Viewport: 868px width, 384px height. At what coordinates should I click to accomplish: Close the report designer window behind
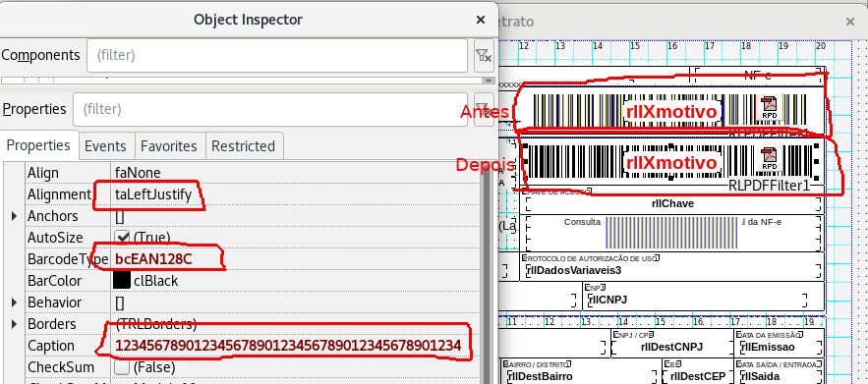[850, 22]
